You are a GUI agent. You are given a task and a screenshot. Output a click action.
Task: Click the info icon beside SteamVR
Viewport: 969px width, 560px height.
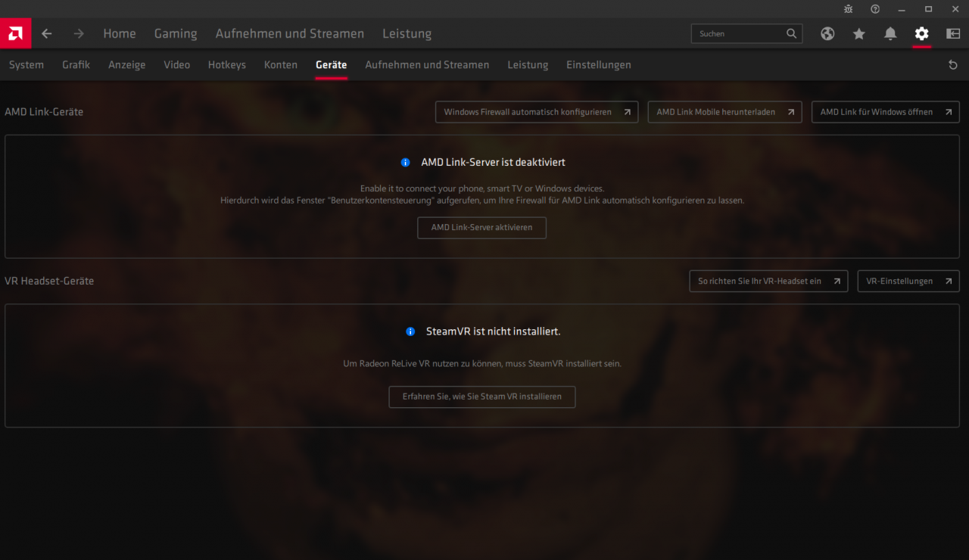tap(410, 331)
